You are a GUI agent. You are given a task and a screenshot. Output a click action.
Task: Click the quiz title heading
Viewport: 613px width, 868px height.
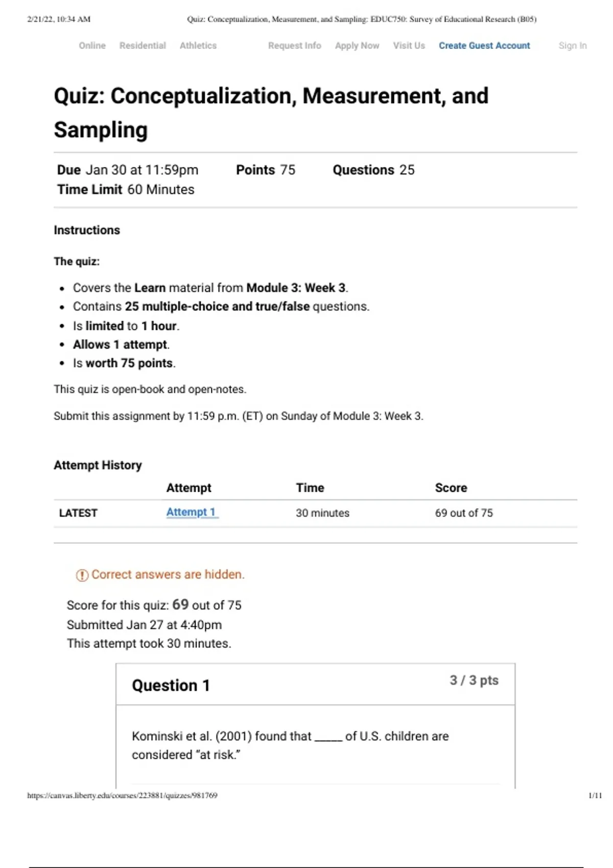pyautogui.click(x=271, y=112)
